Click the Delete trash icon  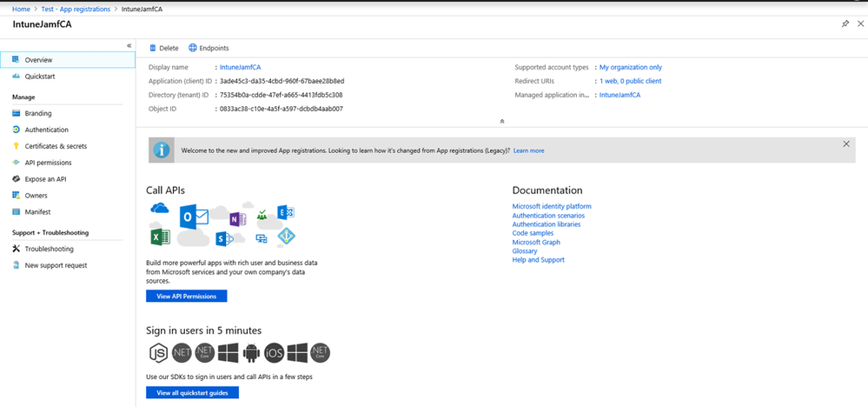pyautogui.click(x=153, y=48)
